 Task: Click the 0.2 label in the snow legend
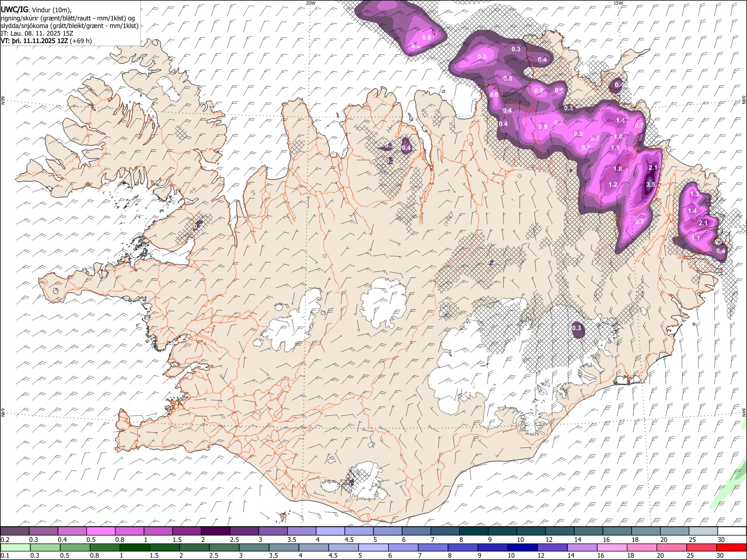[x=5, y=540]
